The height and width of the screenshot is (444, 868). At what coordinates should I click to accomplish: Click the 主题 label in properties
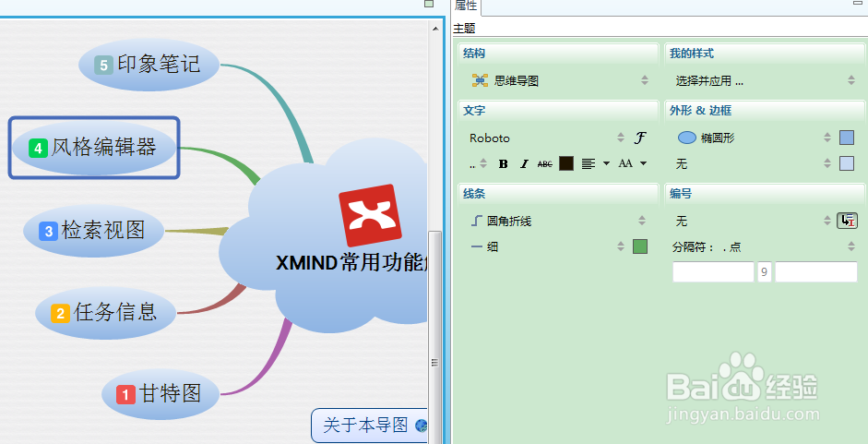pyautogui.click(x=464, y=29)
